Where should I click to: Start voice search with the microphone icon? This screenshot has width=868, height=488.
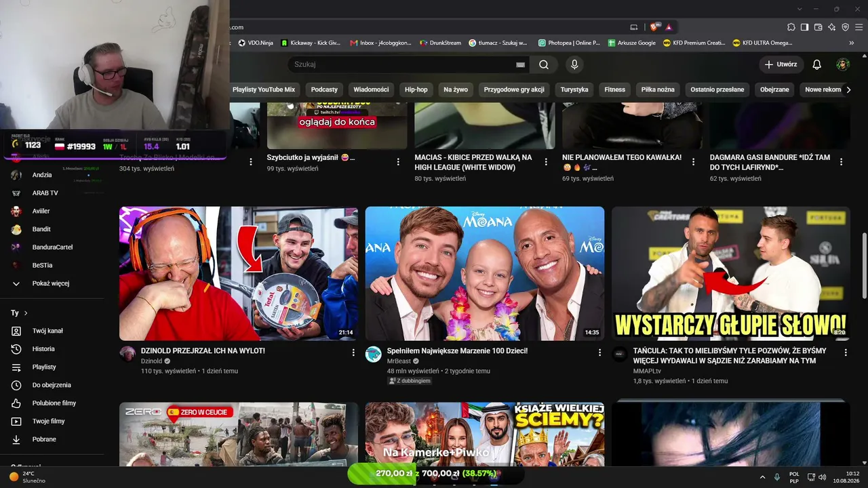(x=574, y=64)
